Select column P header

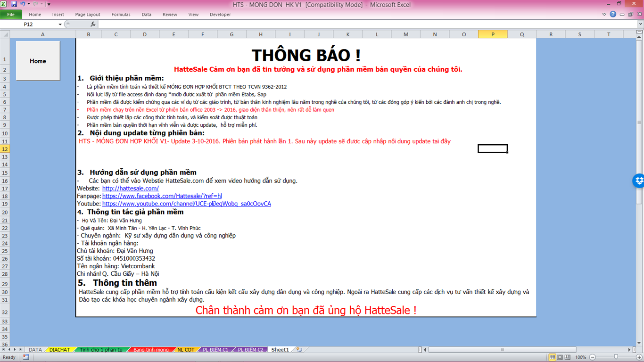tap(493, 34)
